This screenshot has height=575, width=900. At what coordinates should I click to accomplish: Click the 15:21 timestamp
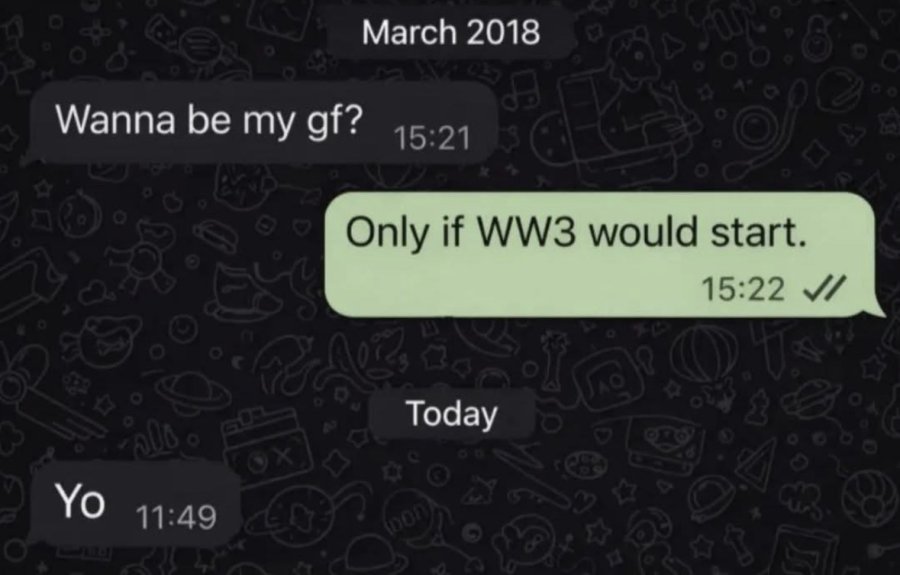(432, 139)
